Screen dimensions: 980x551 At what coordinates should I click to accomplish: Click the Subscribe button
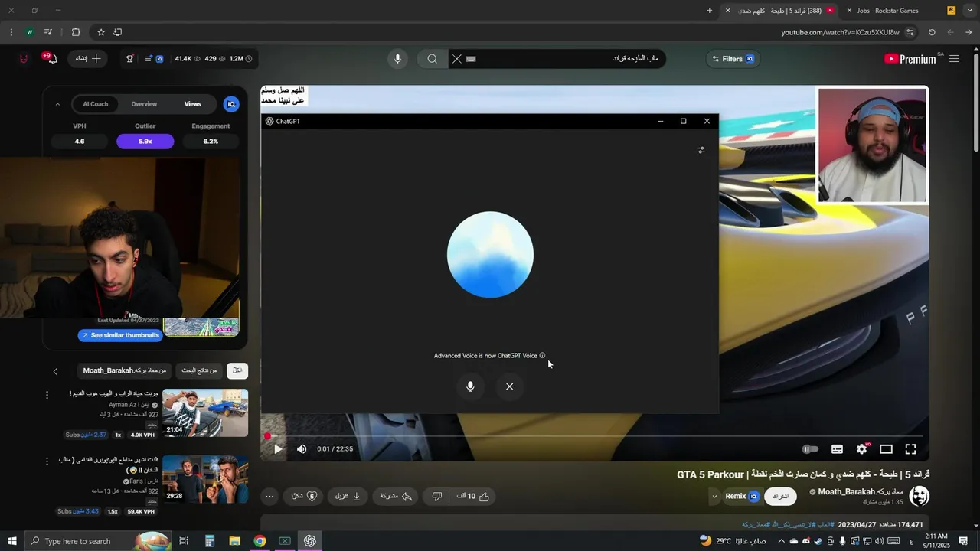click(780, 496)
